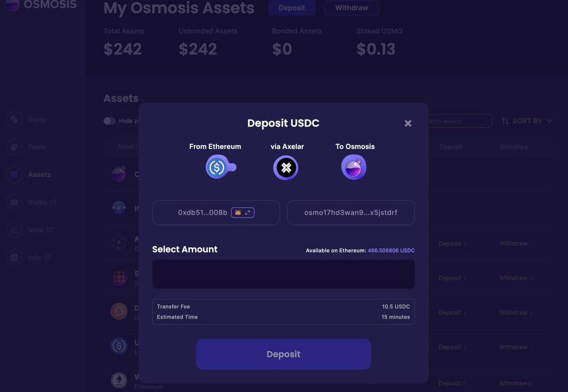The width and height of the screenshot is (568, 392).
Task: Click the Axelar bridge icon
Action: point(286,167)
